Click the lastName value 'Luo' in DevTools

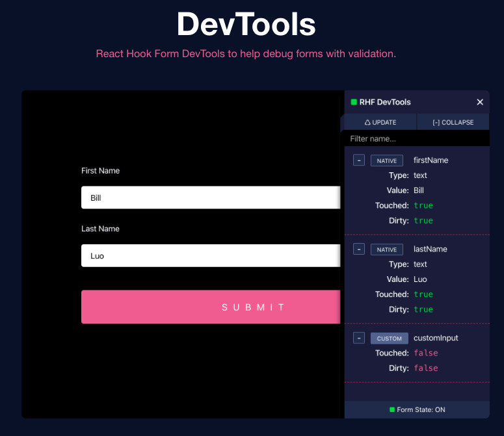pos(420,279)
